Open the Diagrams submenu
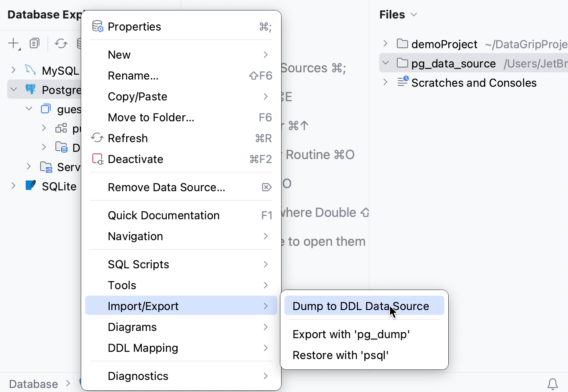568x392 pixels. pyautogui.click(x=181, y=327)
